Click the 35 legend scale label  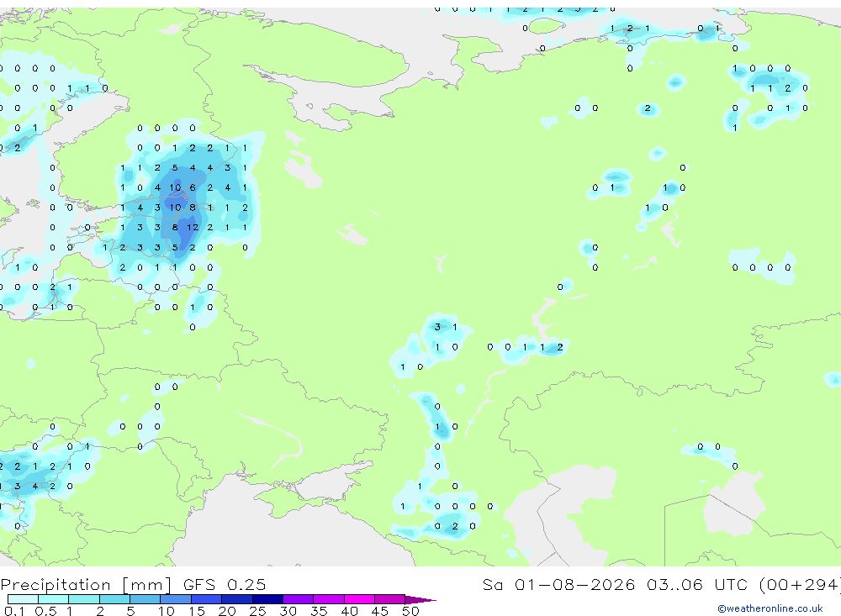click(x=319, y=611)
